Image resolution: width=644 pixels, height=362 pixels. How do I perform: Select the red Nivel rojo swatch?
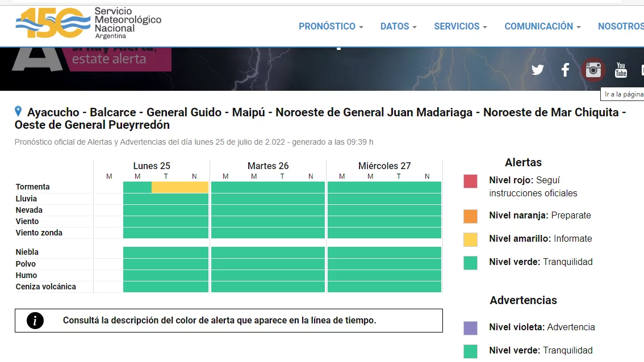[x=470, y=181]
